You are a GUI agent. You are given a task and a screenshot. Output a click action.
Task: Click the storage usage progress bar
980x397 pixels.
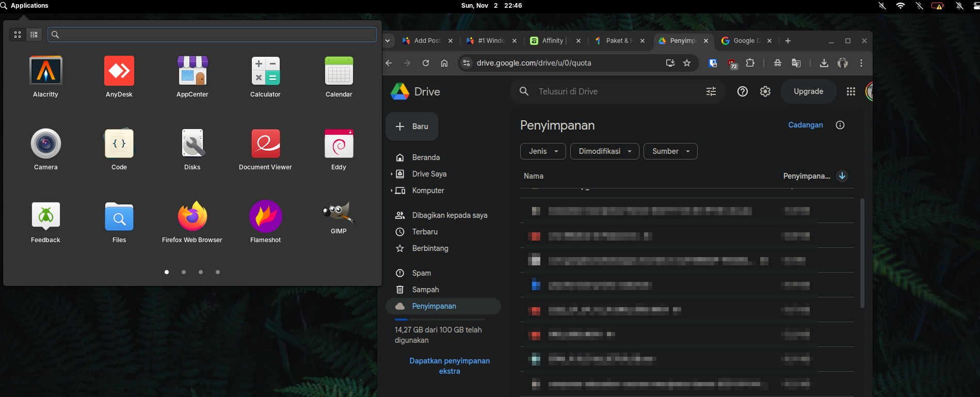coord(439,320)
